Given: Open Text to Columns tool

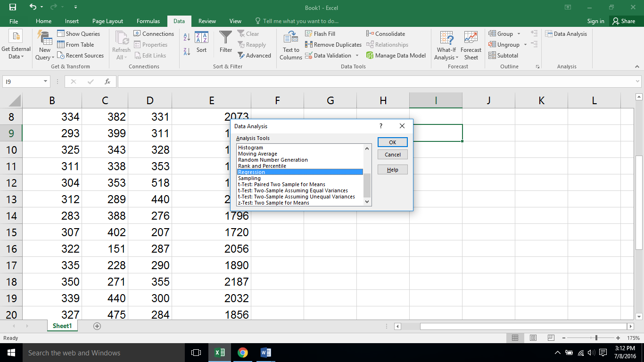Looking at the screenshot, I should point(291,45).
